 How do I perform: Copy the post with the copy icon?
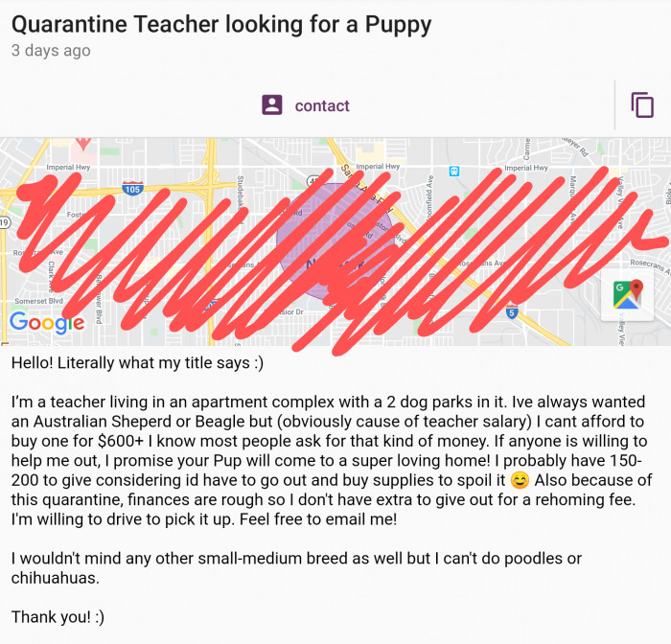(x=642, y=104)
